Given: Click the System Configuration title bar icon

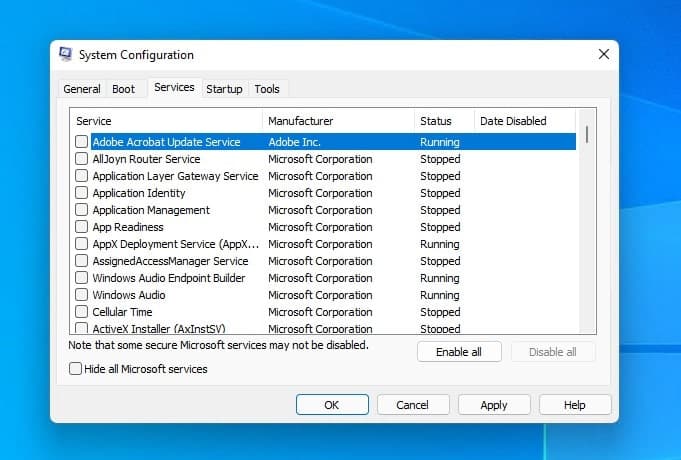Looking at the screenshot, I should pos(66,55).
